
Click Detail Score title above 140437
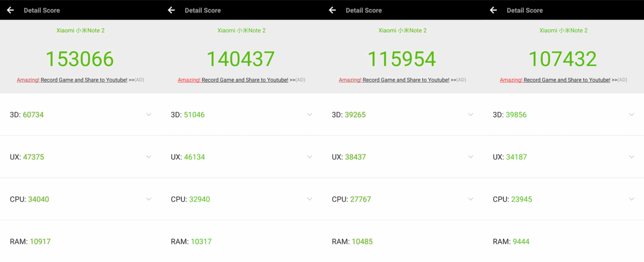pyautogui.click(x=203, y=10)
